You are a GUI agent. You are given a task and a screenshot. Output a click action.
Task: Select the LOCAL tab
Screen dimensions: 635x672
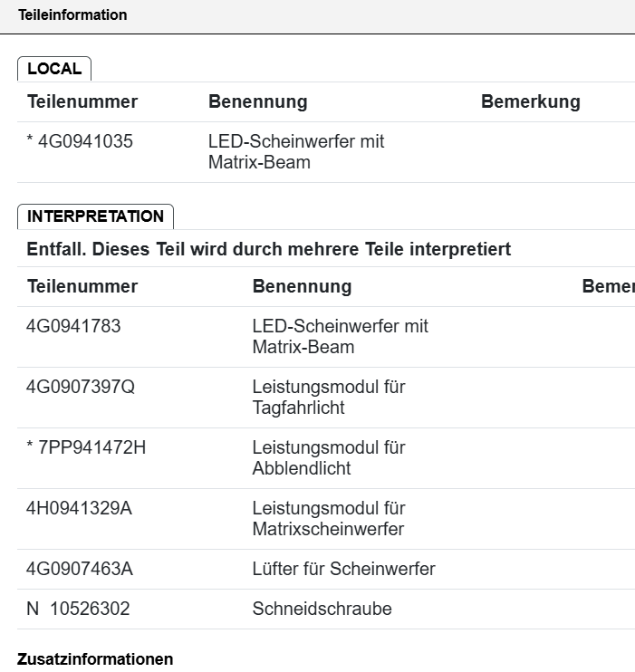pyautogui.click(x=54, y=69)
